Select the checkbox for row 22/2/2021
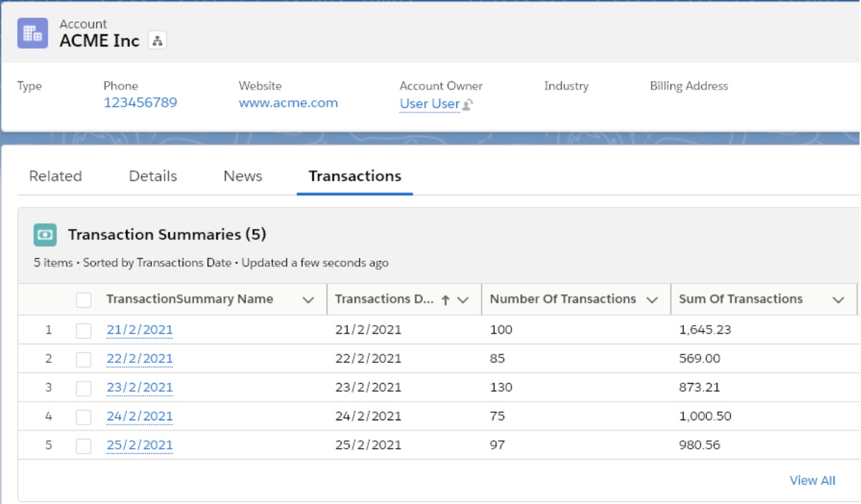 84,359
